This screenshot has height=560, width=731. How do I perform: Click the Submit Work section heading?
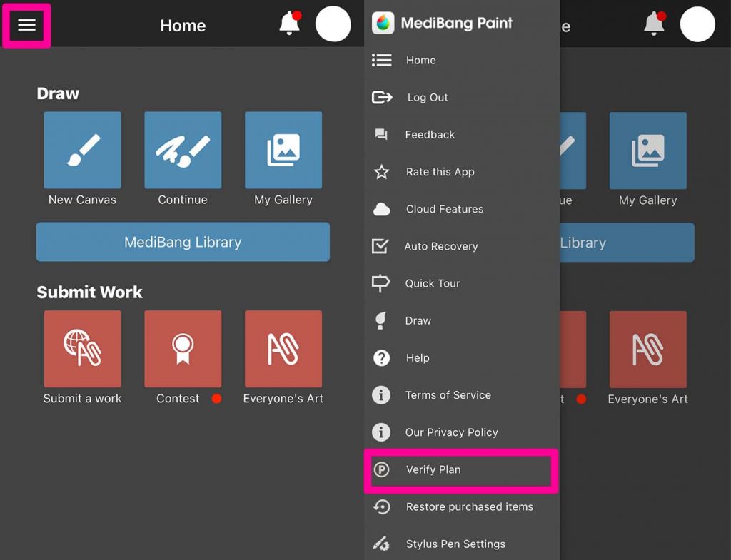pyautogui.click(x=89, y=292)
